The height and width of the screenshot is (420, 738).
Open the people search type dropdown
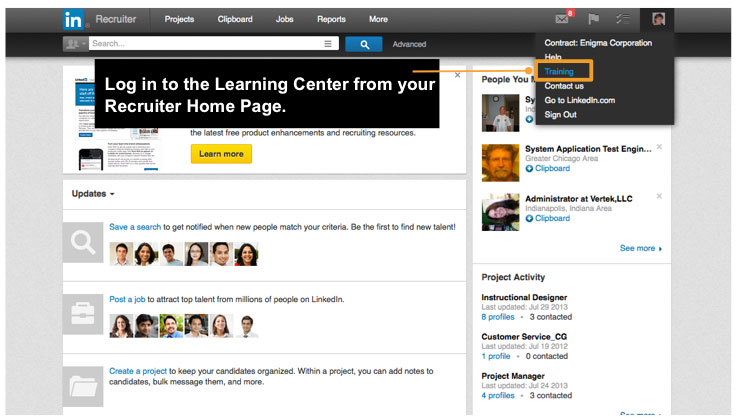(74, 44)
